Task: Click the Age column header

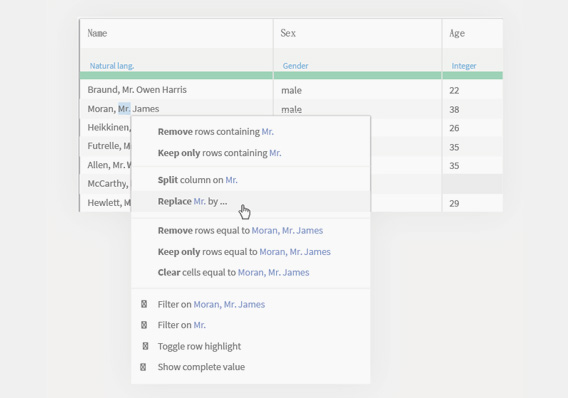Action: click(x=473, y=33)
